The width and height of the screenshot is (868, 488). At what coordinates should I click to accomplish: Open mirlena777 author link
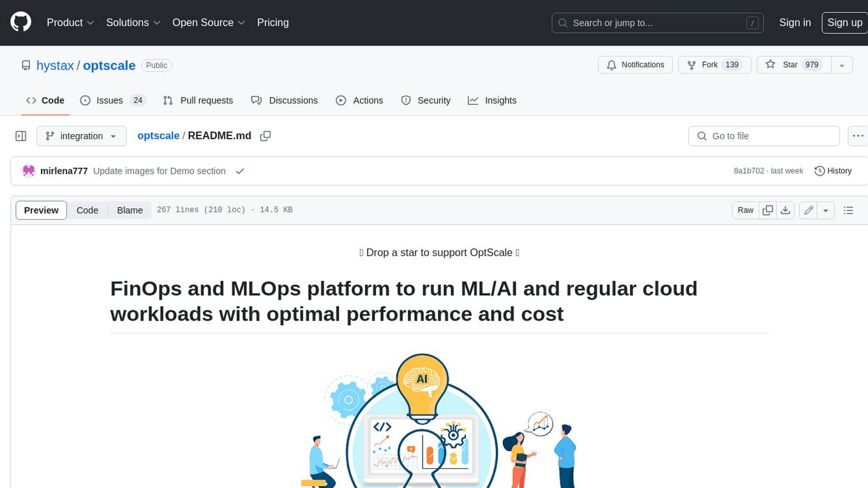click(x=64, y=171)
